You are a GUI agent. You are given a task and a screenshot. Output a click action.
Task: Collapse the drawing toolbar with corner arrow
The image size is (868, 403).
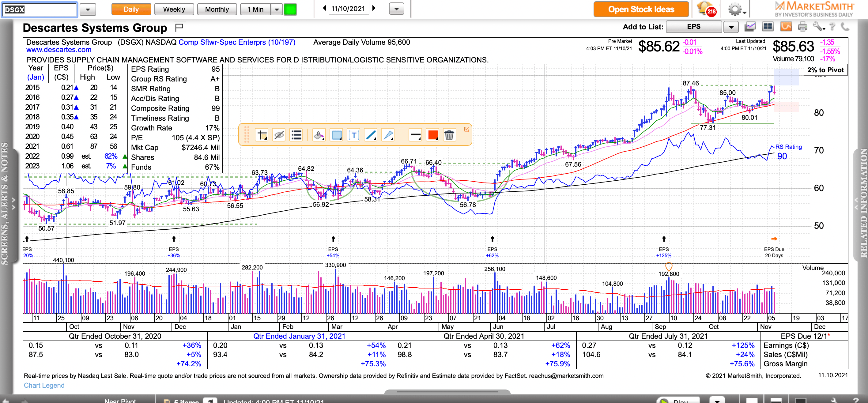(x=467, y=129)
